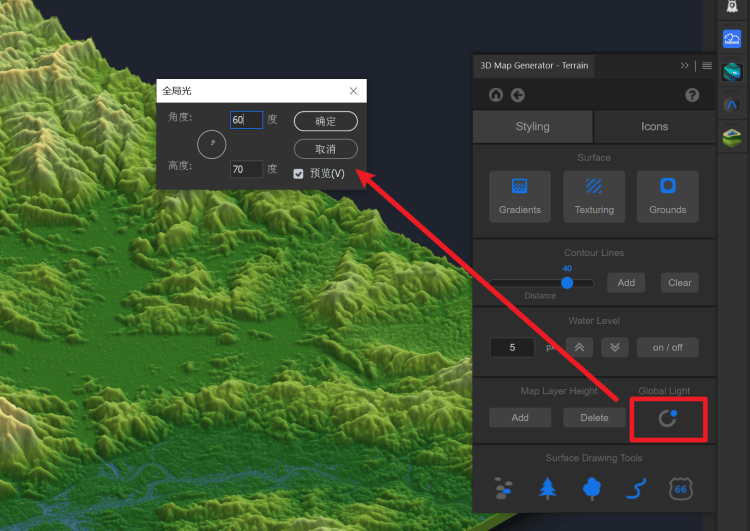Viewport: 750px width, 531px height.
Task: Open the Global Light rotate icon
Action: tap(668, 419)
